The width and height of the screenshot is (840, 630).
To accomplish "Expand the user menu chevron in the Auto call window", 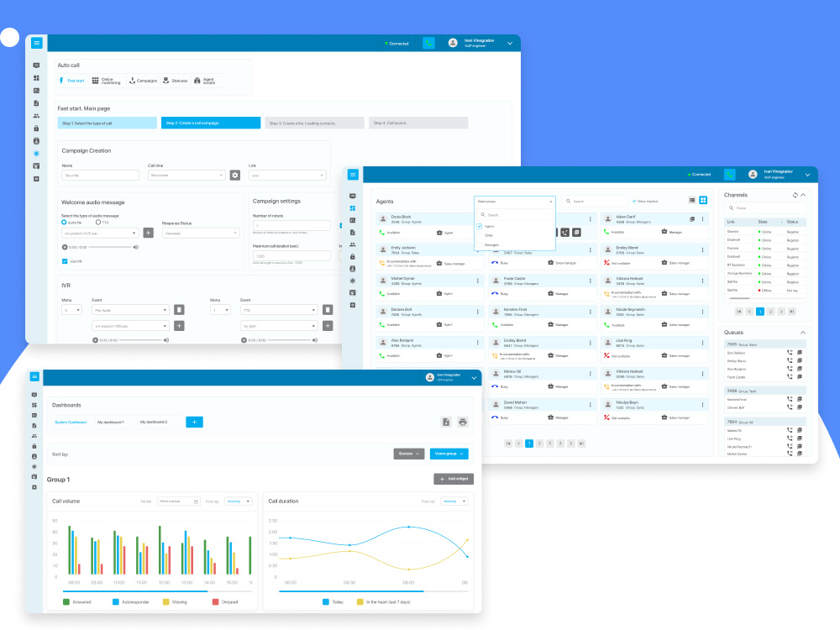I will (510, 44).
